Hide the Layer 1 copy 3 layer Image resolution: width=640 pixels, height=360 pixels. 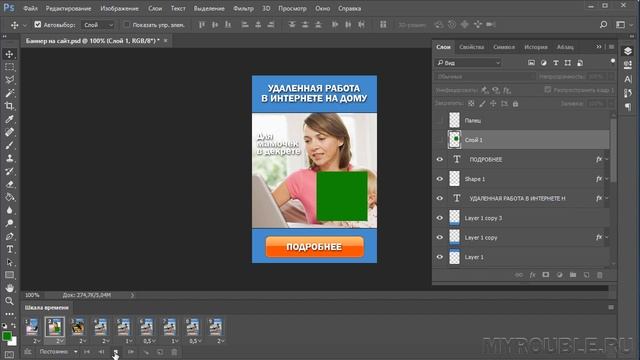tap(440, 218)
